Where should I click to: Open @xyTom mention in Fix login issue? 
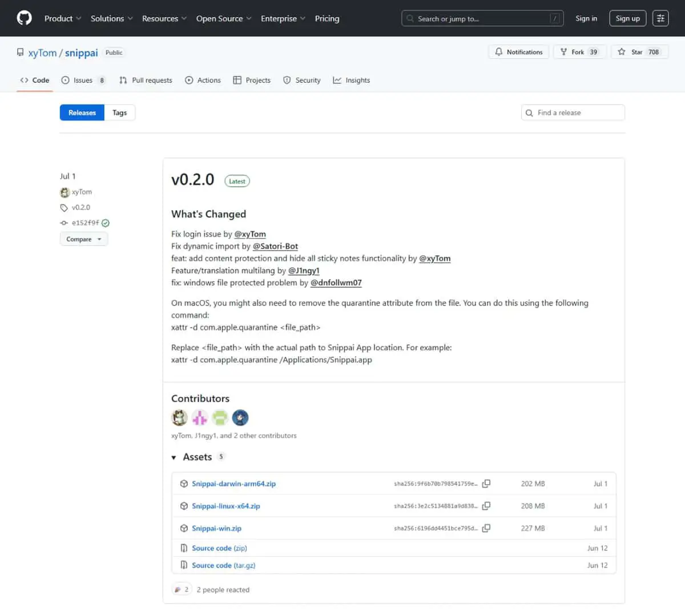[250, 234]
